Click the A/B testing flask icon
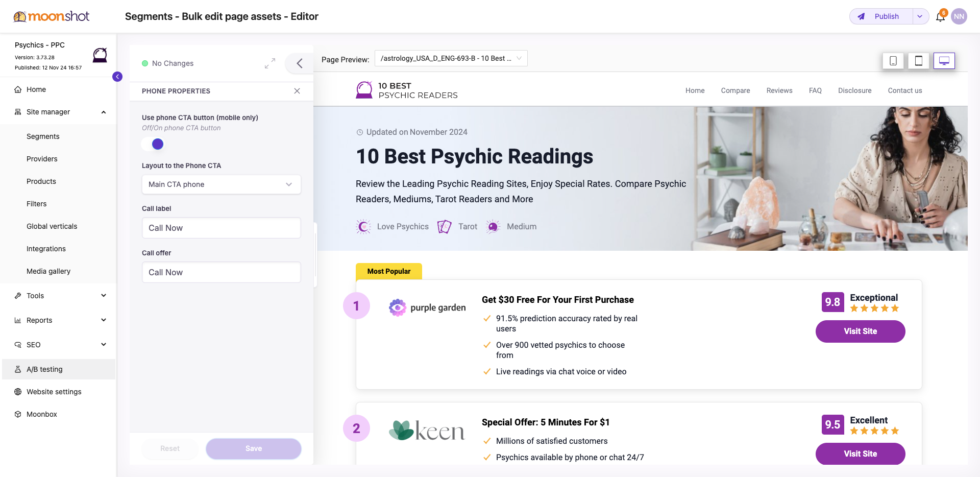Image resolution: width=980 pixels, height=477 pixels. click(x=18, y=369)
